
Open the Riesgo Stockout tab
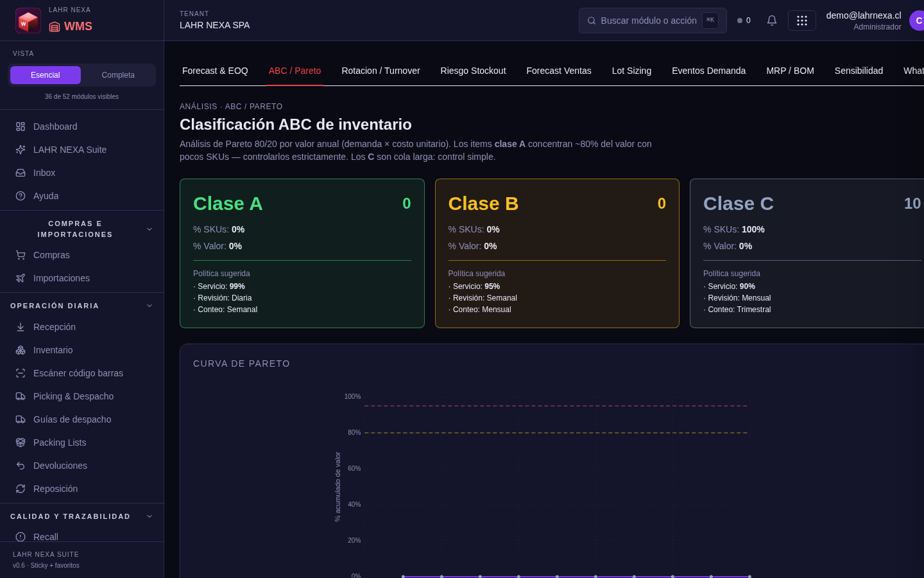pyautogui.click(x=473, y=71)
